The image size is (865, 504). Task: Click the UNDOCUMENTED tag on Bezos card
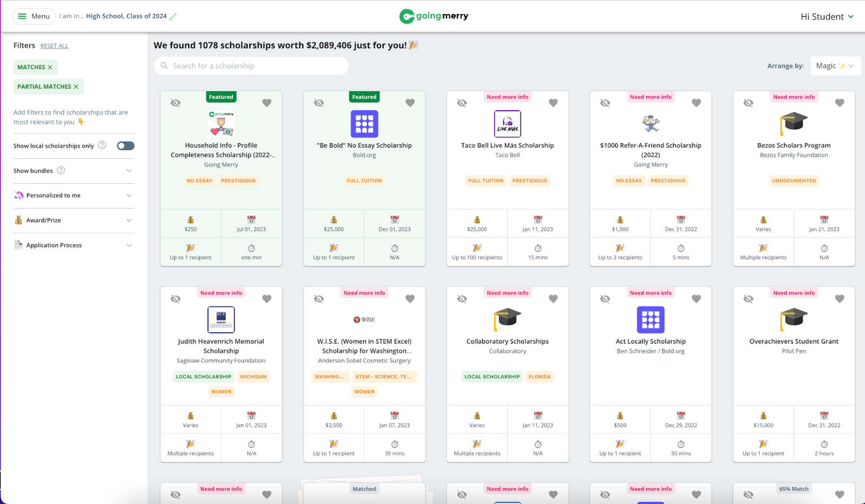click(x=794, y=181)
